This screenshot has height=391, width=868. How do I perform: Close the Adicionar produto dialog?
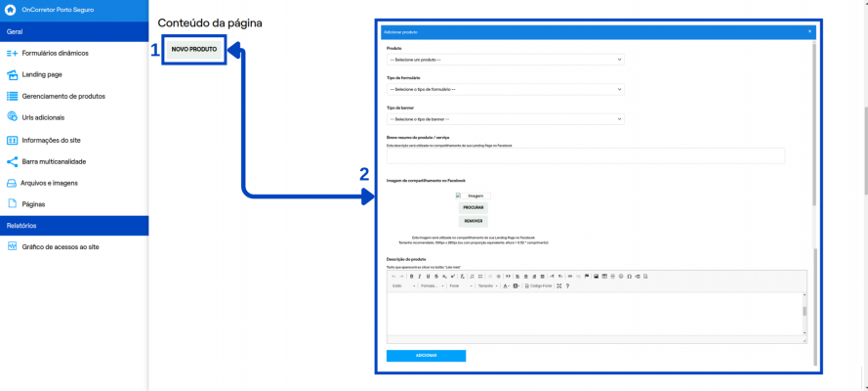pos(809,31)
